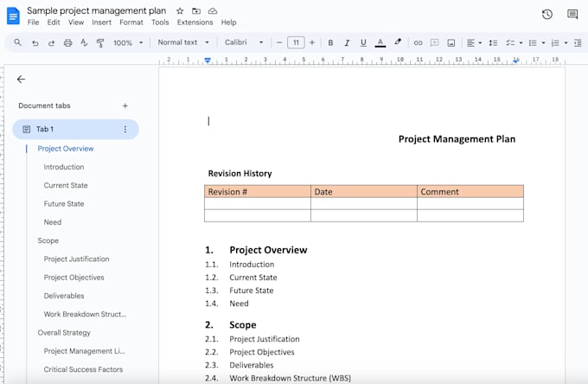The width and height of the screenshot is (588, 384).
Task: Activate the paint format tool
Action: click(100, 42)
